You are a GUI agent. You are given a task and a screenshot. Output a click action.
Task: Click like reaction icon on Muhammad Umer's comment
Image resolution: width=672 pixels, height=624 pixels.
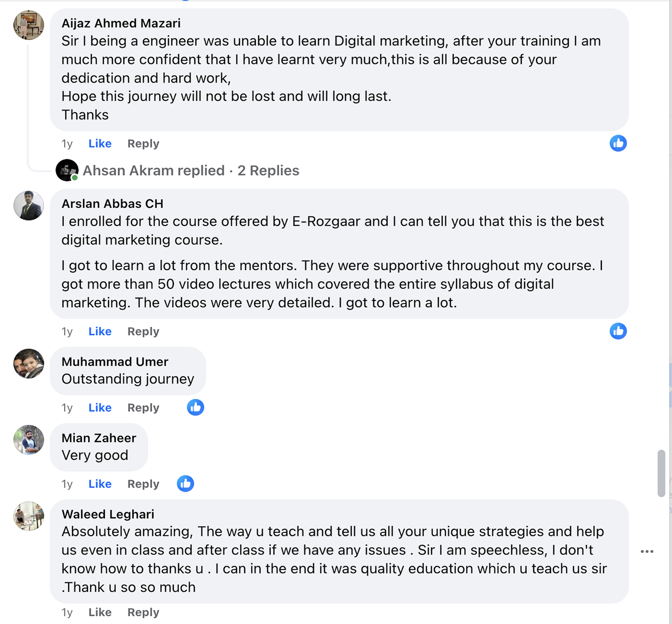tap(195, 407)
